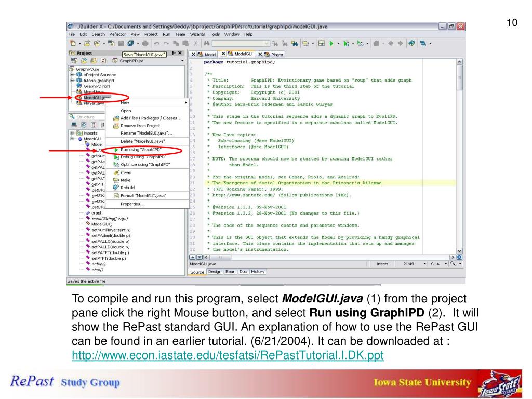Image resolution: width=532 pixels, height=399 pixels.
Task: Open the Run Project dropdown arrow
Action: point(339,44)
